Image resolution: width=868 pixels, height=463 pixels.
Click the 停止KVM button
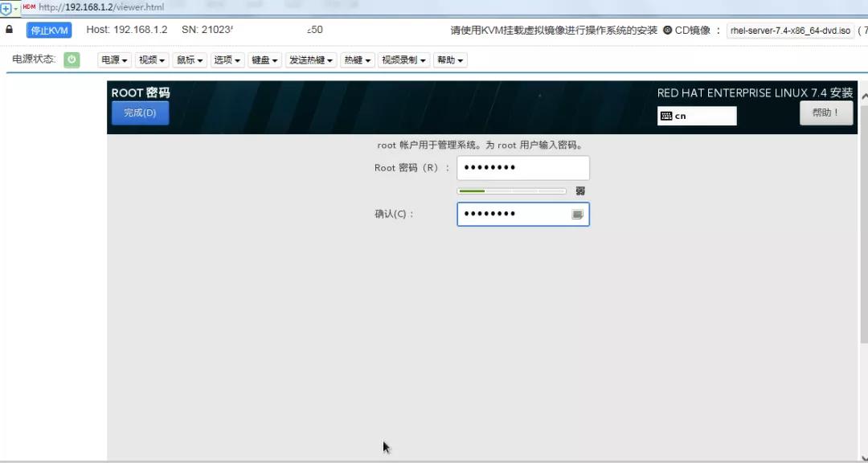pyautogui.click(x=49, y=30)
